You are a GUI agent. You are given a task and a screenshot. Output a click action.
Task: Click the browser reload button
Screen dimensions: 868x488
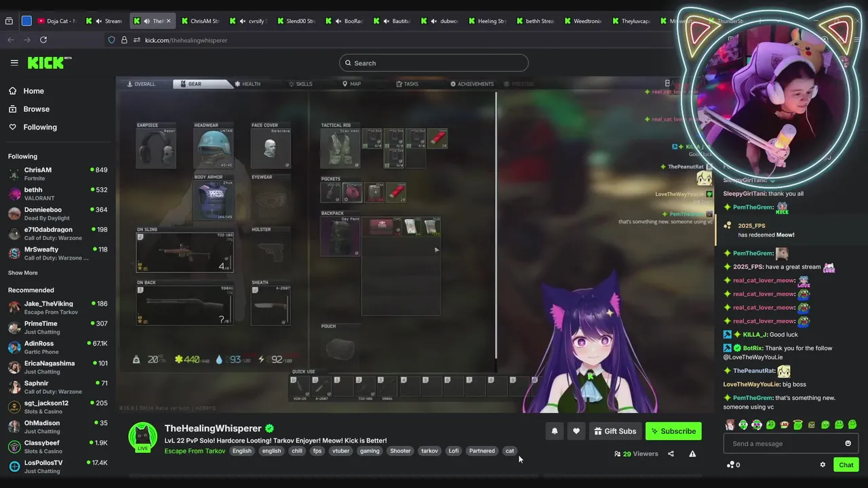[x=43, y=40]
